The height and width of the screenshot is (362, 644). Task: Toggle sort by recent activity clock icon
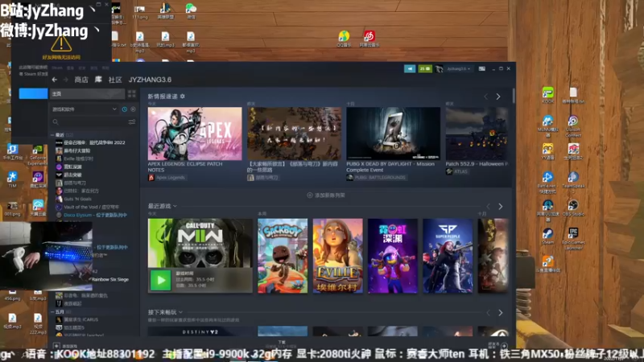point(125,109)
